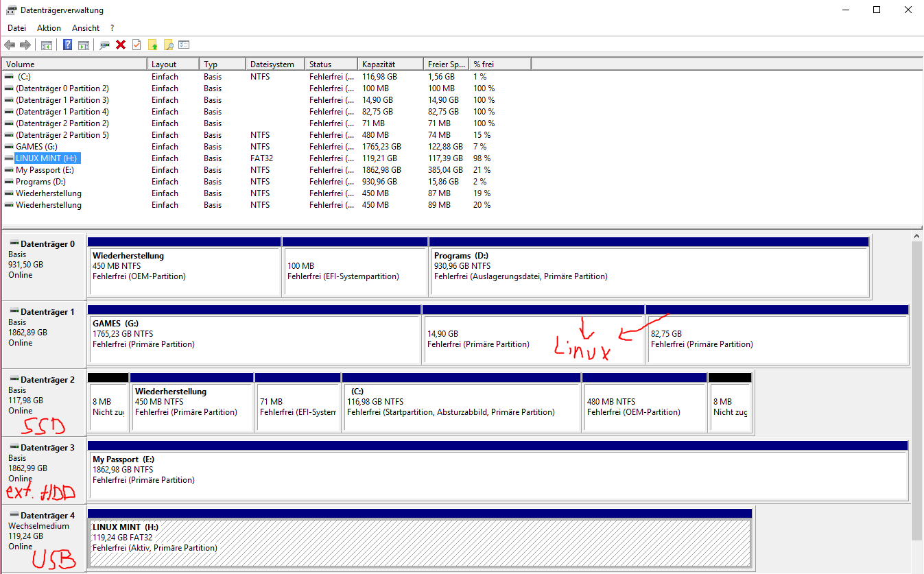Select the (C:) 116,98 GB partition block
This screenshot has height=574, width=924.
coord(461,403)
